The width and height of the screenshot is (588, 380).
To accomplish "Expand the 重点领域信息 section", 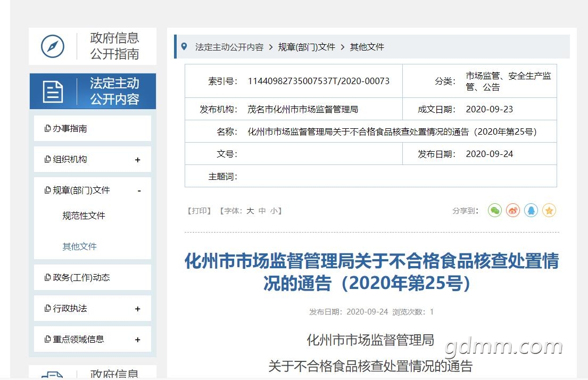I will click(x=138, y=340).
